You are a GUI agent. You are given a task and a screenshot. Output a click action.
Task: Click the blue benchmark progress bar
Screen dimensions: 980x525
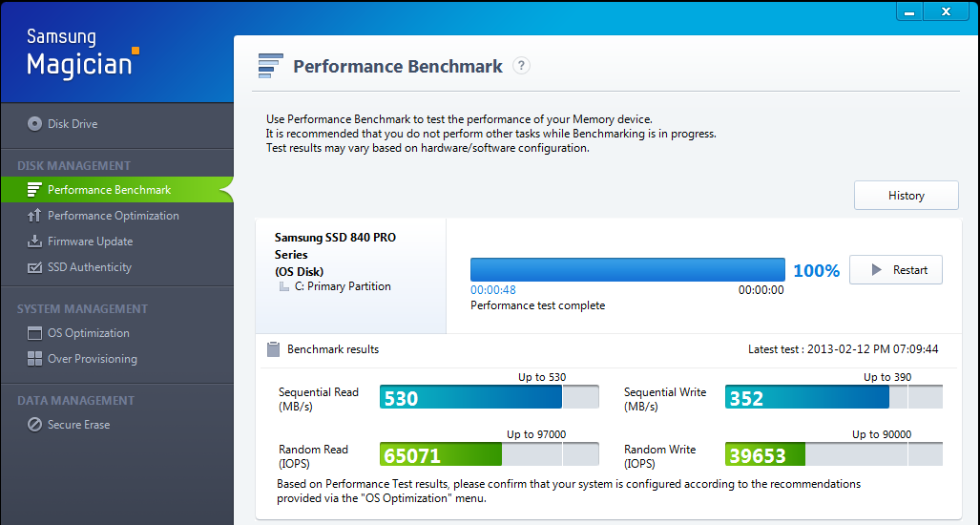click(x=628, y=270)
